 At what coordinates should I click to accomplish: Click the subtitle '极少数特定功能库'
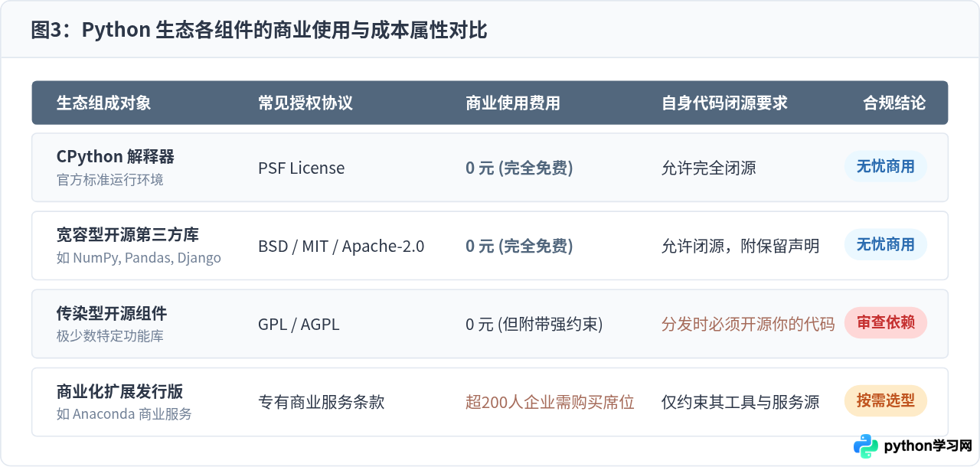[109, 336]
